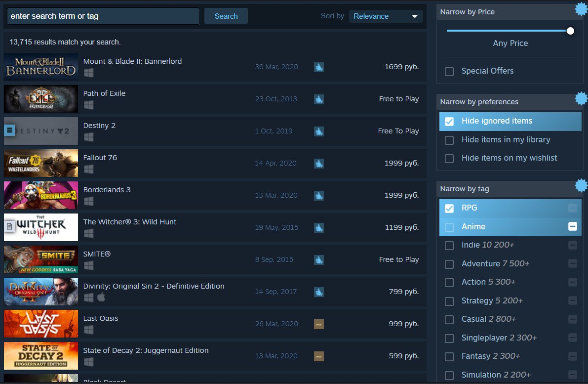588x384 pixels.
Task: Check Hide items in my library
Action: 449,140
